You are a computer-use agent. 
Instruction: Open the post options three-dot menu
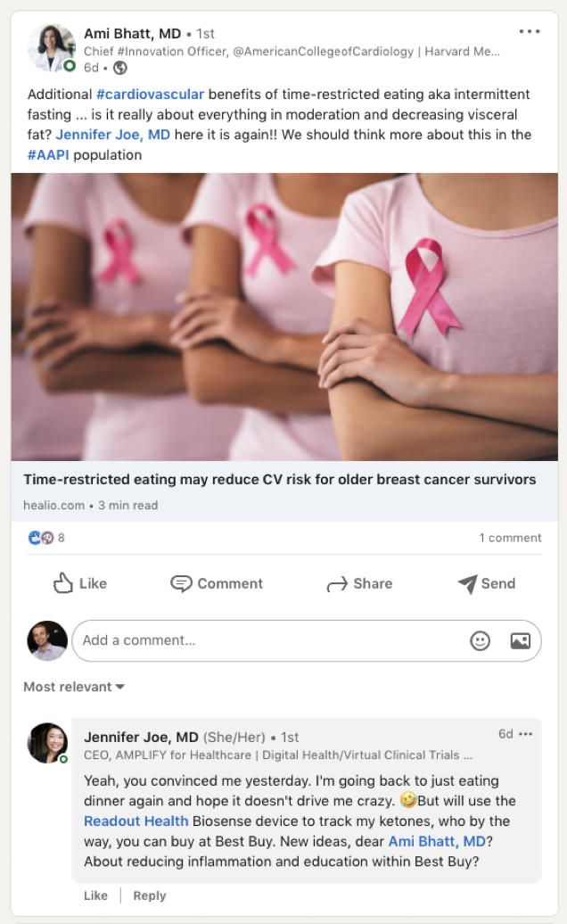tap(530, 31)
